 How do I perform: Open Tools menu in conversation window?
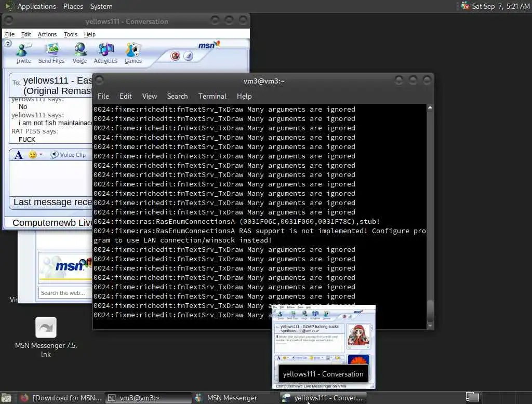[70, 34]
